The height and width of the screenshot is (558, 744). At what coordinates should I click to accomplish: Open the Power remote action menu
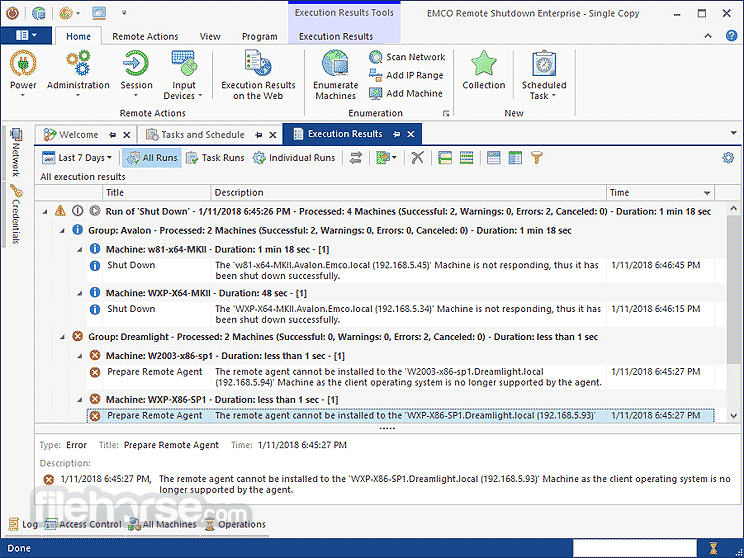[x=23, y=74]
